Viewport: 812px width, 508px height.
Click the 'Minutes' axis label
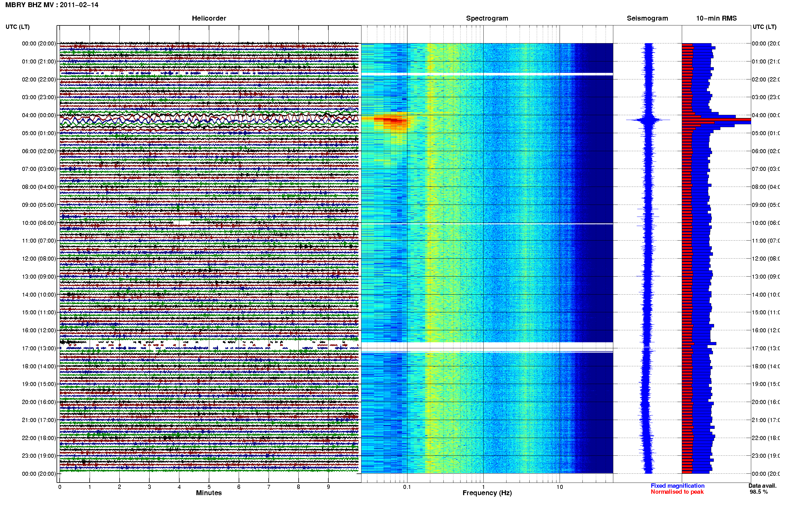209,493
